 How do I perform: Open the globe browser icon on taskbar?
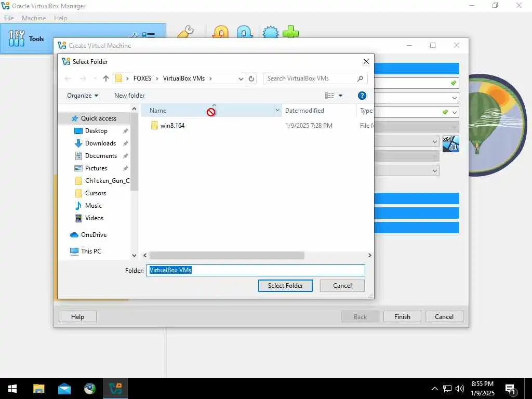[90, 389]
